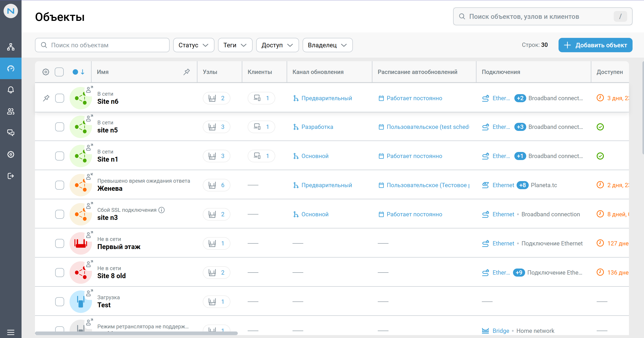Sort by status using the blue dot arrow

coord(79,72)
